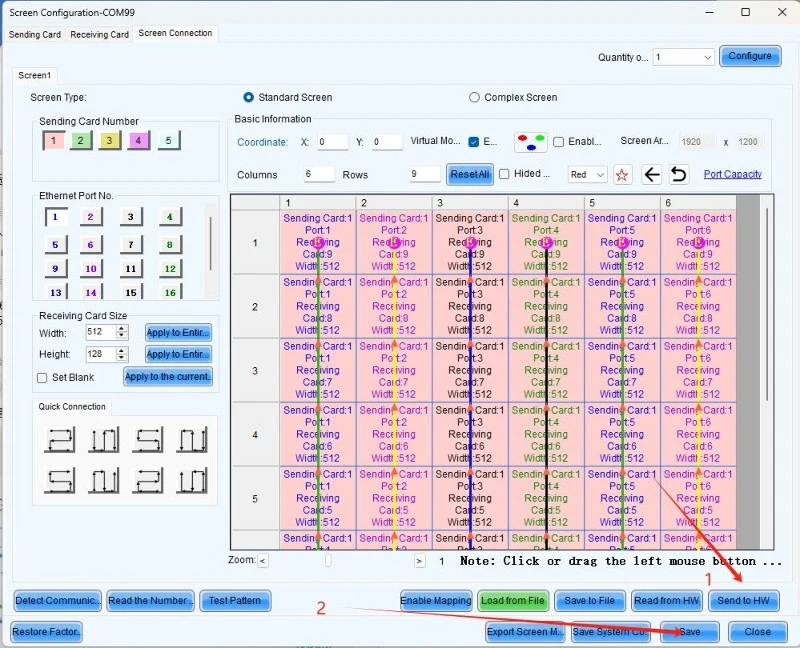The image size is (800, 648).
Task: Select the third Quick Connection pattern in the top row
Action: 148,440
